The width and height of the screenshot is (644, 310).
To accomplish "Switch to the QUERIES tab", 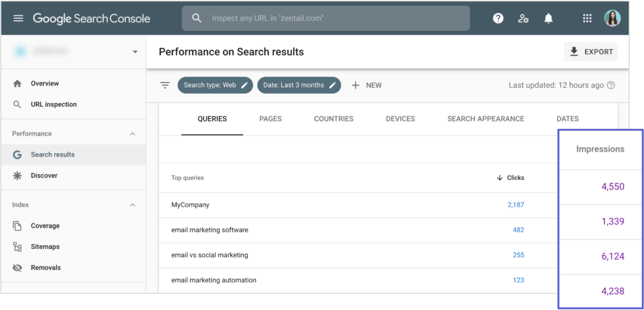I will point(212,119).
